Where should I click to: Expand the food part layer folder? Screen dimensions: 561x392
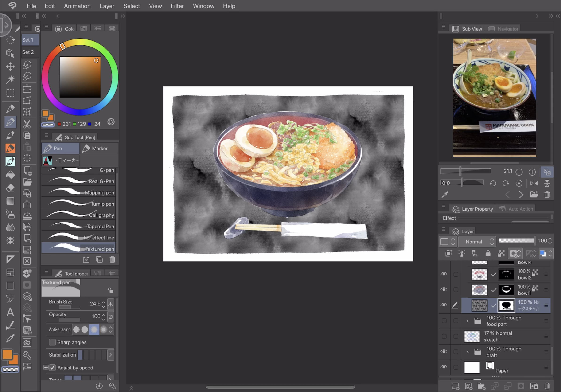tap(467, 321)
